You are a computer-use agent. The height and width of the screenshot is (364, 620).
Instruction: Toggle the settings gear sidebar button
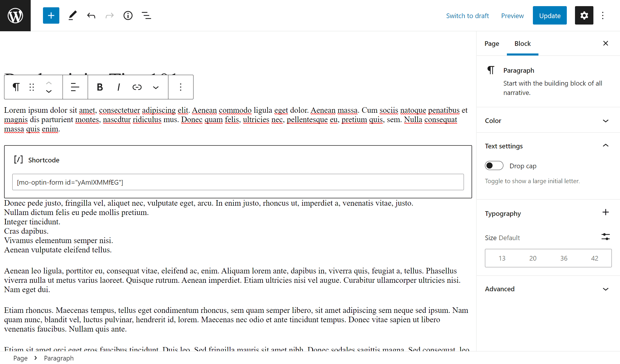(584, 15)
